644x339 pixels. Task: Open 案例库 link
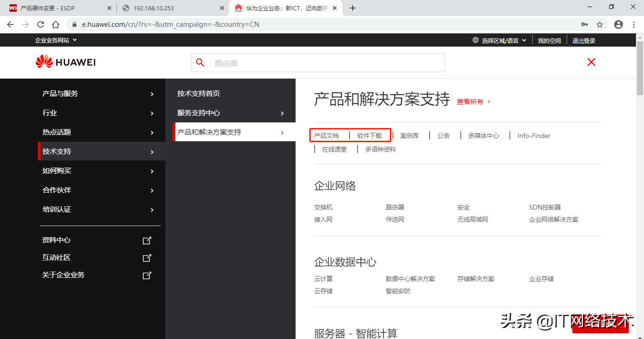coord(409,135)
